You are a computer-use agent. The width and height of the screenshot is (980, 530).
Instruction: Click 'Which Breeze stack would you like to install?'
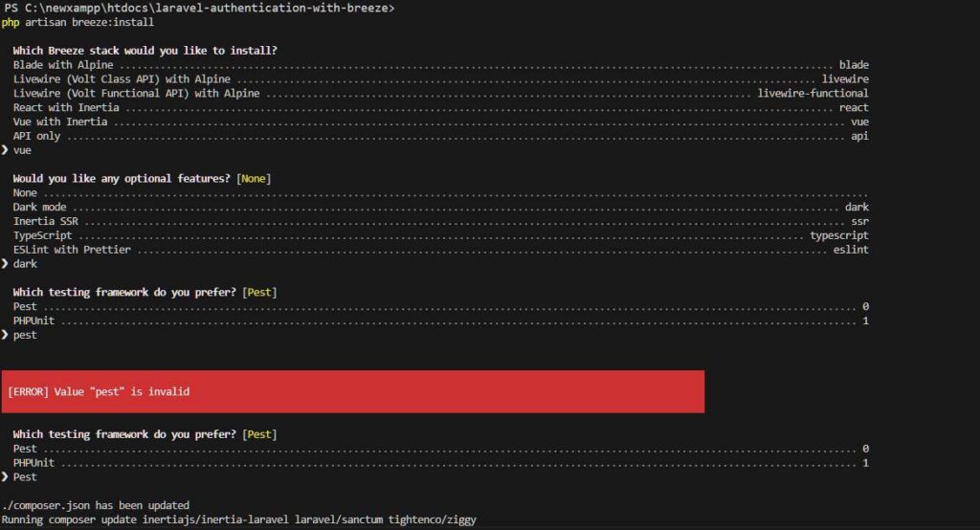click(145, 51)
